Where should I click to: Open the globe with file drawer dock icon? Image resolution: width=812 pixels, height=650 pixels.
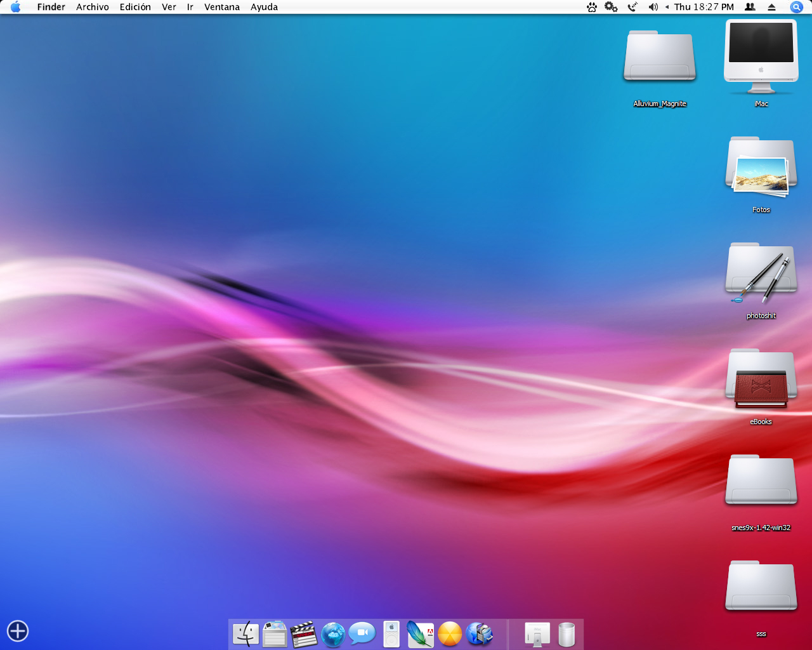tap(479, 633)
